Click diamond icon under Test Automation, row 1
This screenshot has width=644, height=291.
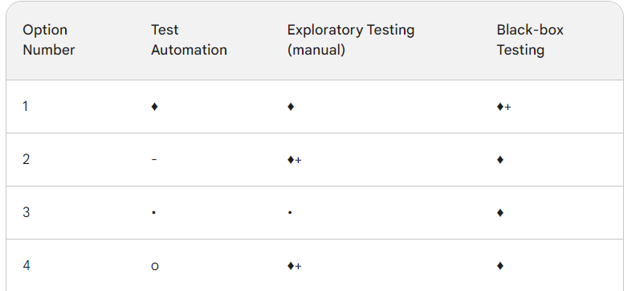point(154,107)
